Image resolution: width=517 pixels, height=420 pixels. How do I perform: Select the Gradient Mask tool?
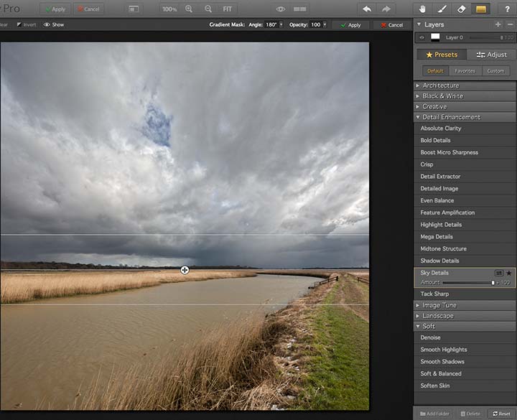click(x=480, y=9)
